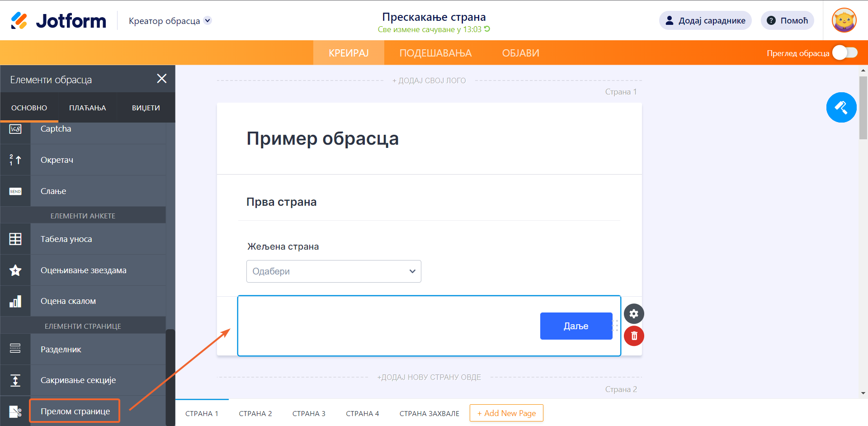Click the Помоћ help button

(787, 20)
